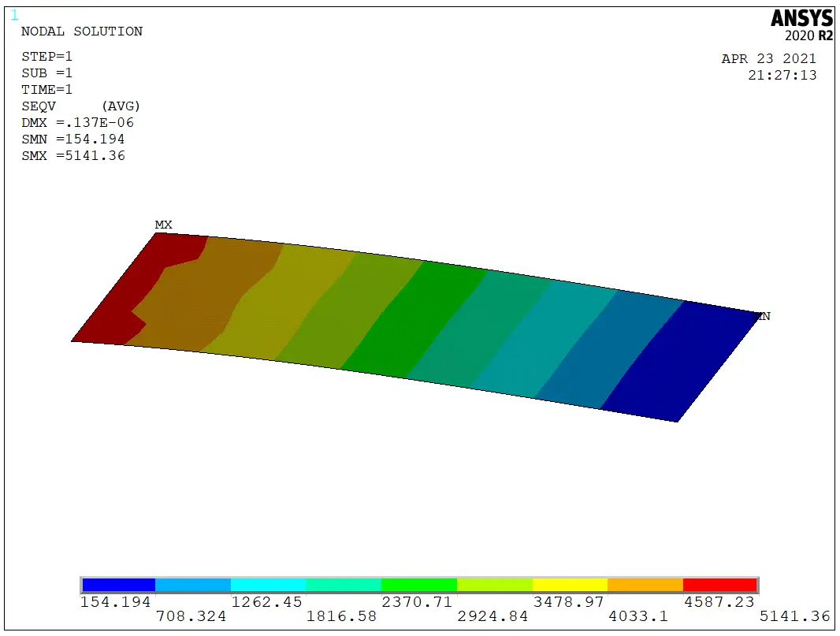
Task: Click the legend value 2924.84
Action: (x=492, y=616)
